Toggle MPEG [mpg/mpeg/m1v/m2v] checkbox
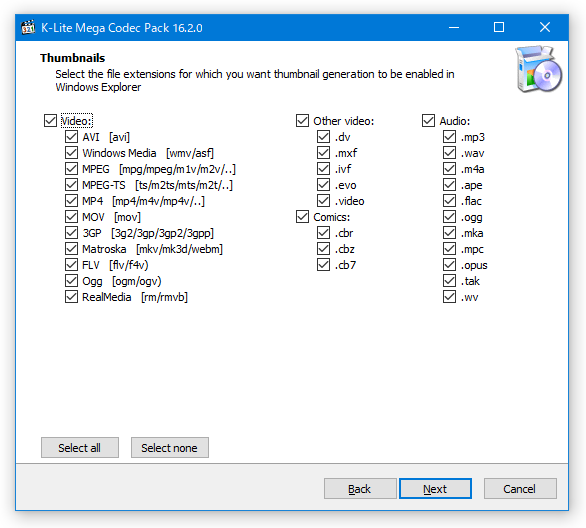The image size is (586, 528). point(71,169)
